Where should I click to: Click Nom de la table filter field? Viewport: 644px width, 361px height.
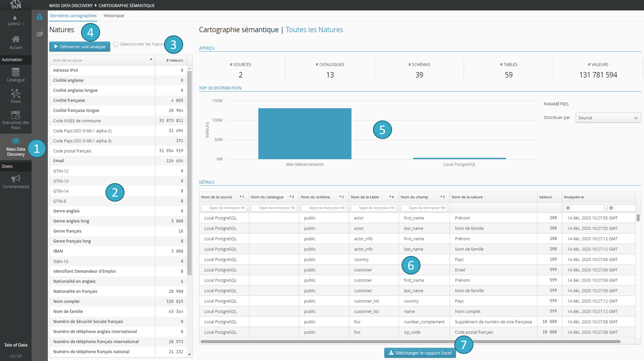click(374, 208)
